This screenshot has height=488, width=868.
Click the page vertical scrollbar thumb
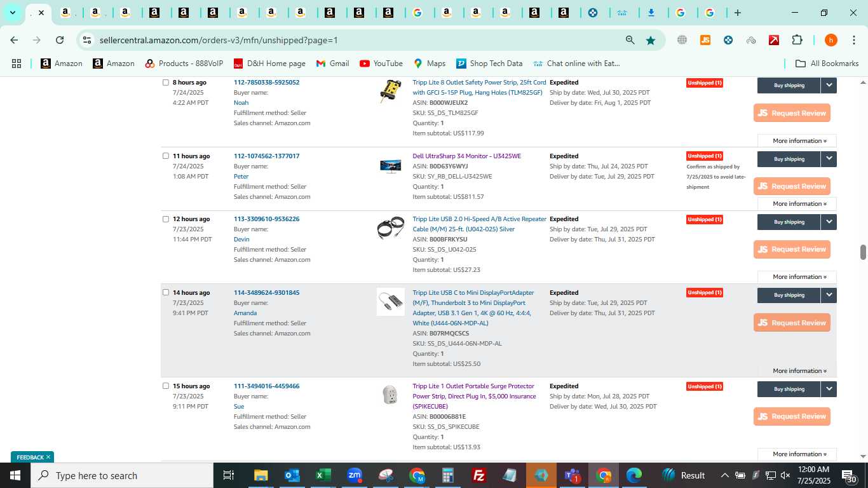(863, 252)
